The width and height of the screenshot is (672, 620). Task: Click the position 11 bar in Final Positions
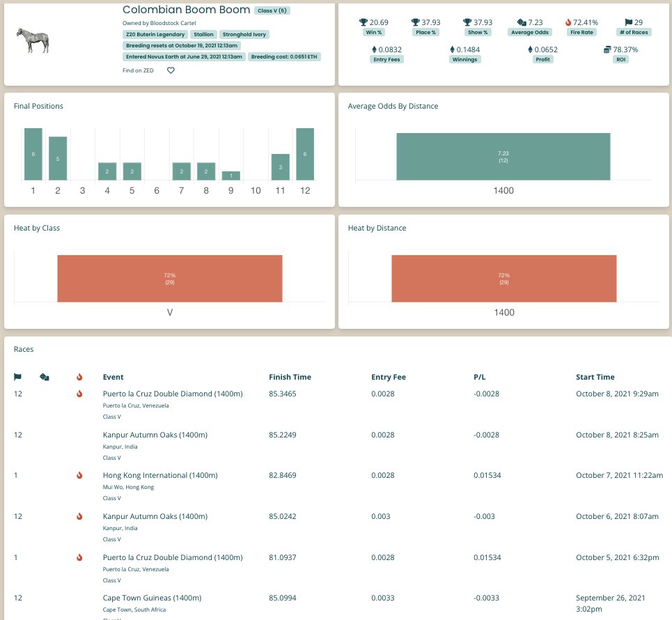[x=280, y=167]
